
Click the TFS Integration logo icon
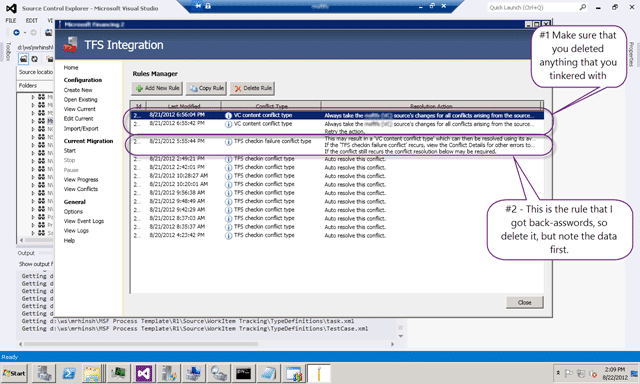click(71, 44)
